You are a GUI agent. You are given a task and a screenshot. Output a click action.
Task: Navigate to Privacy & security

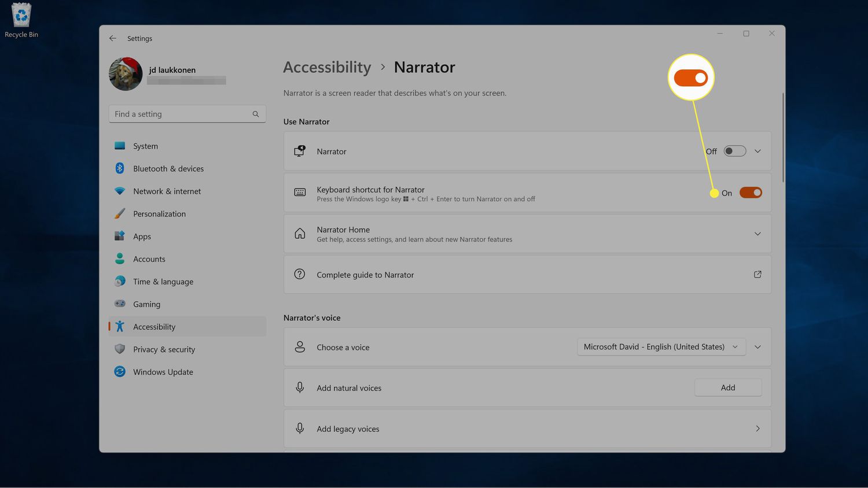coord(187,349)
